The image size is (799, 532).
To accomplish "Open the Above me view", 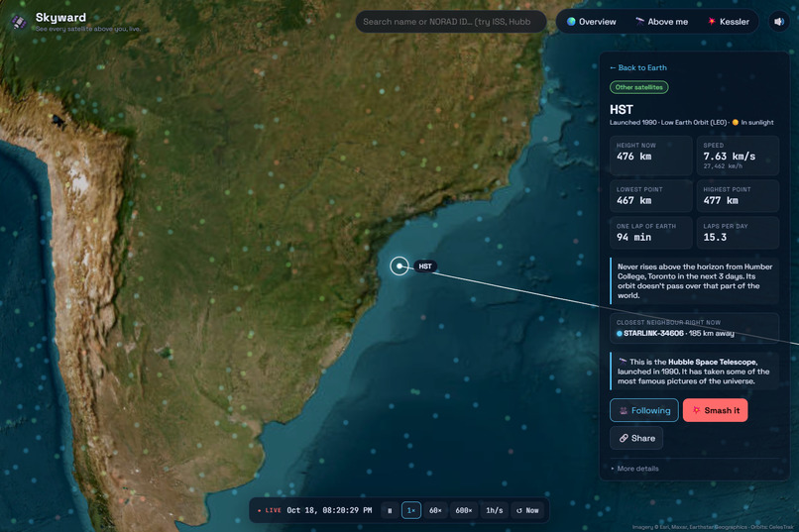I will pos(661,22).
